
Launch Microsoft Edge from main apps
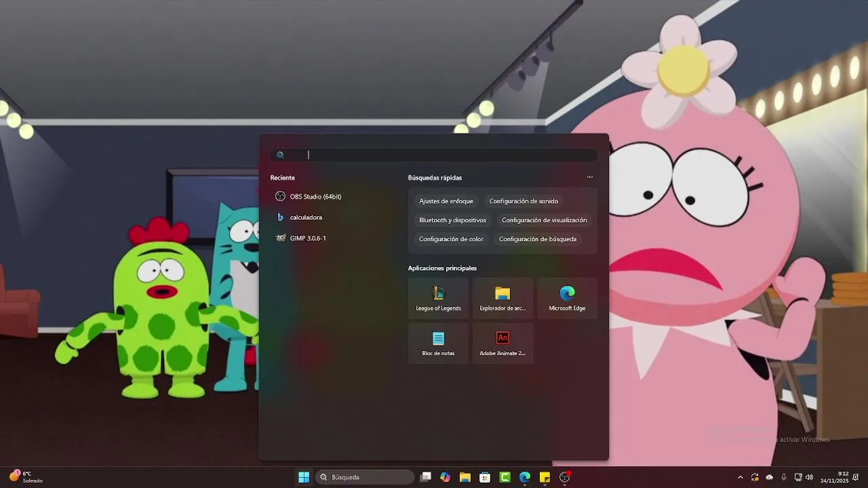coord(567,298)
